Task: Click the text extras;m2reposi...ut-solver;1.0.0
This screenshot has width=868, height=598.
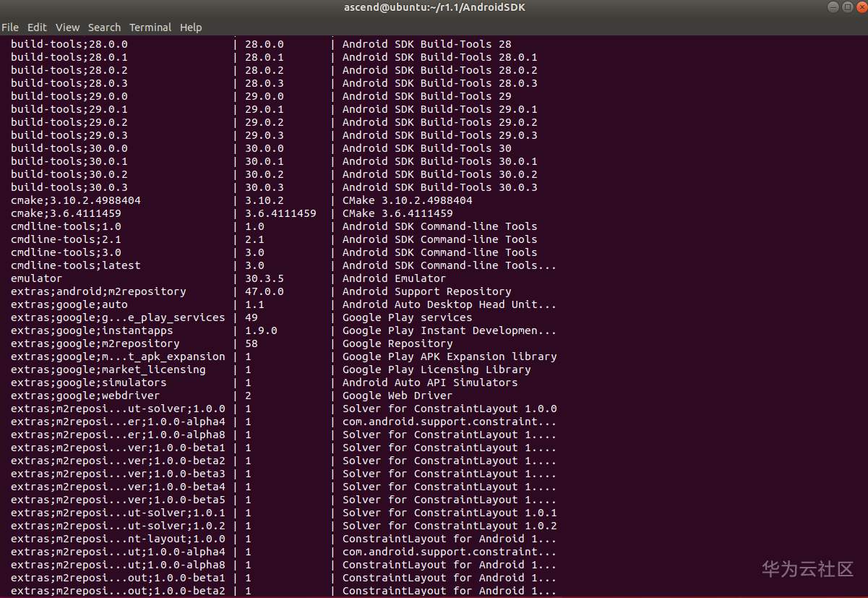Action: point(118,409)
